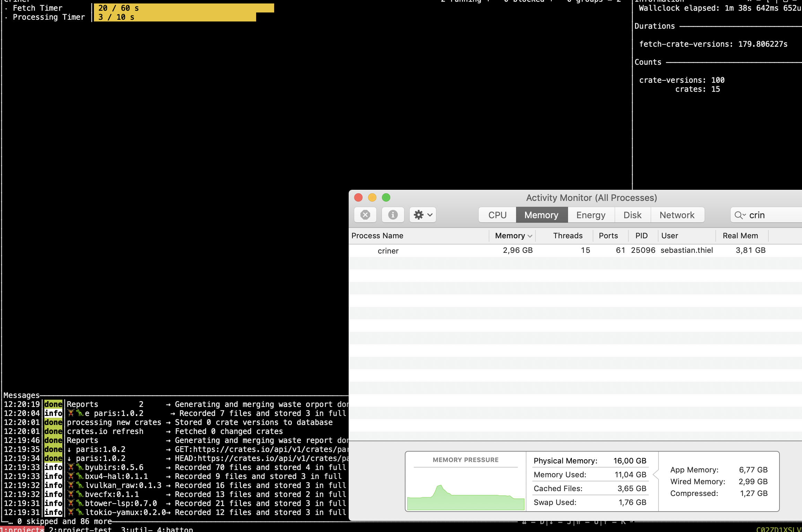Open the inspect process info icon
The height and width of the screenshot is (532, 802).
393,215
